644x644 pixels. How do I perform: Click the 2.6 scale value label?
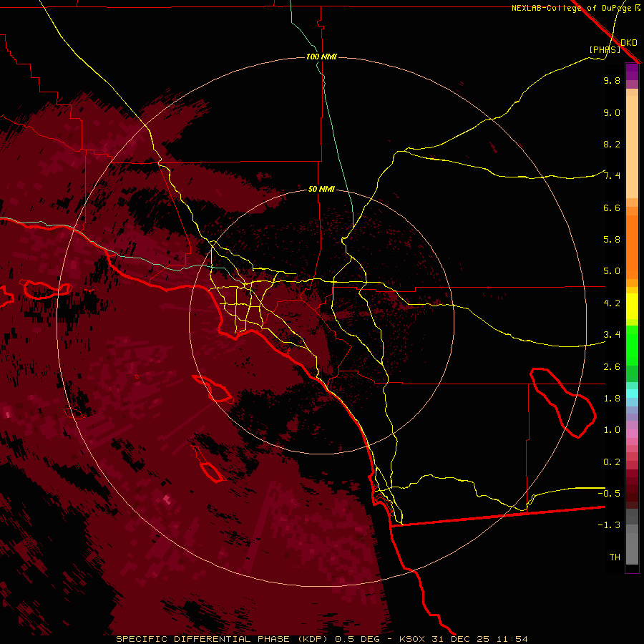pos(612,367)
